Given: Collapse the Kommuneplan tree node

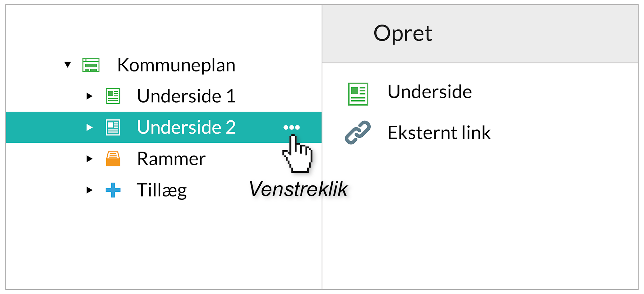Looking at the screenshot, I should (68, 64).
